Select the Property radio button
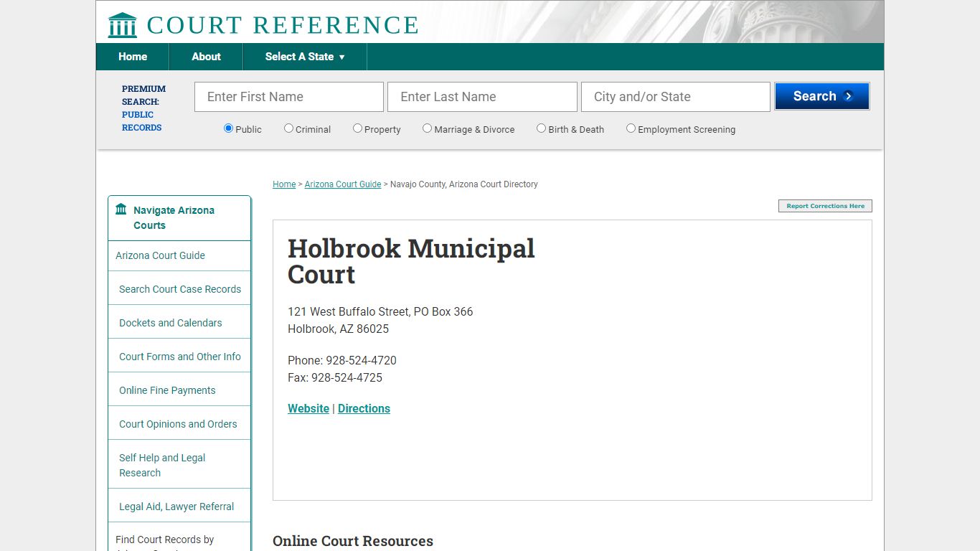This screenshot has width=980, height=551. [357, 128]
